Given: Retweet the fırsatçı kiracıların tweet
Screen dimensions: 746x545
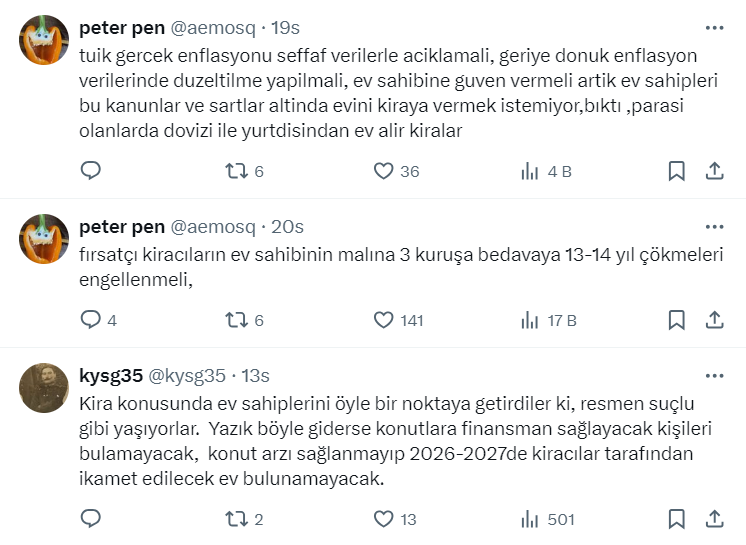Looking at the screenshot, I should (236, 320).
